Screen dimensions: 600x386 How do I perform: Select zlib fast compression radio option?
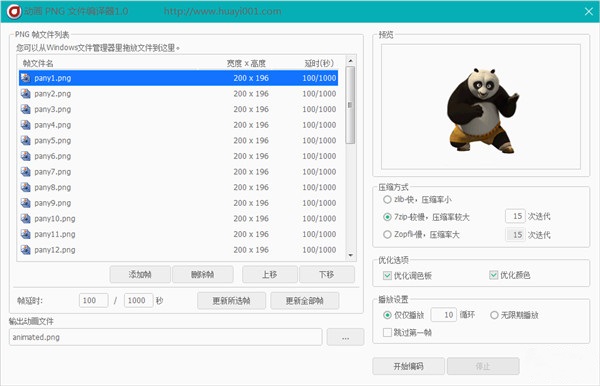387,200
